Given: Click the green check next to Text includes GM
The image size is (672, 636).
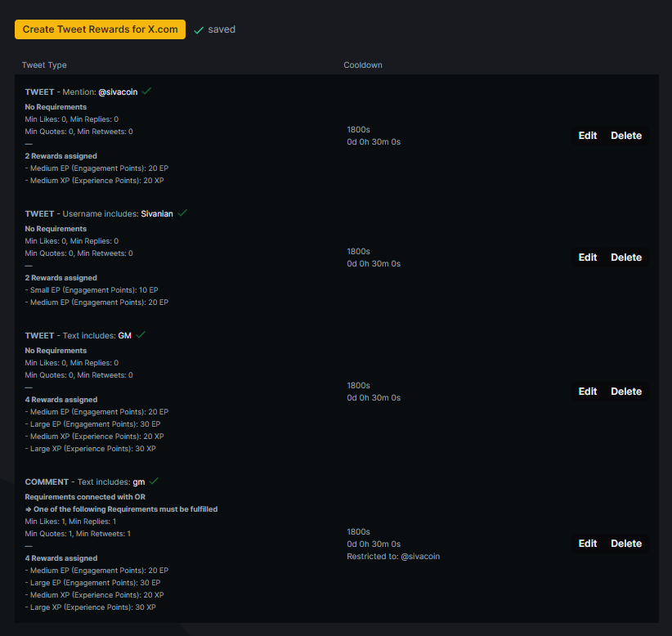Looking at the screenshot, I should tap(141, 335).
